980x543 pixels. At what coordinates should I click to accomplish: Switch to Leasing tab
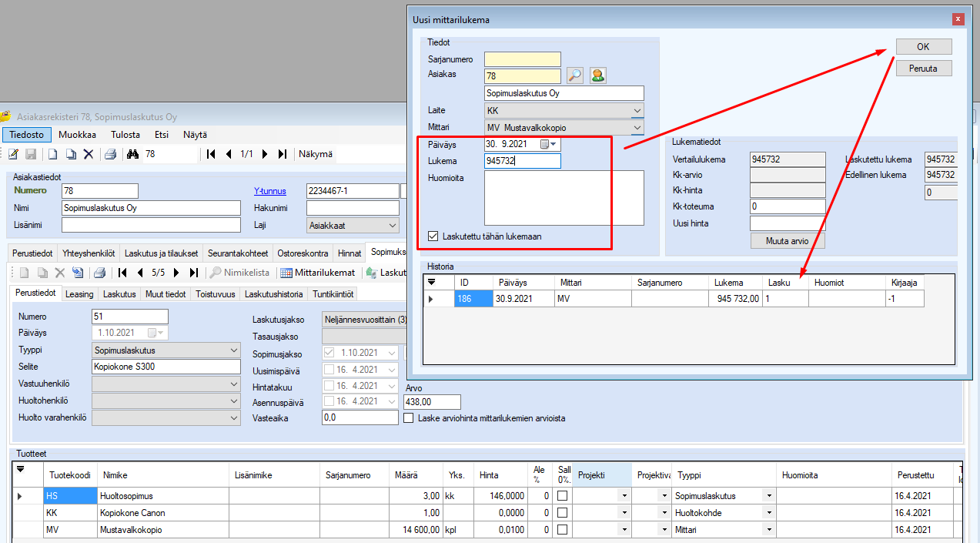coord(79,294)
